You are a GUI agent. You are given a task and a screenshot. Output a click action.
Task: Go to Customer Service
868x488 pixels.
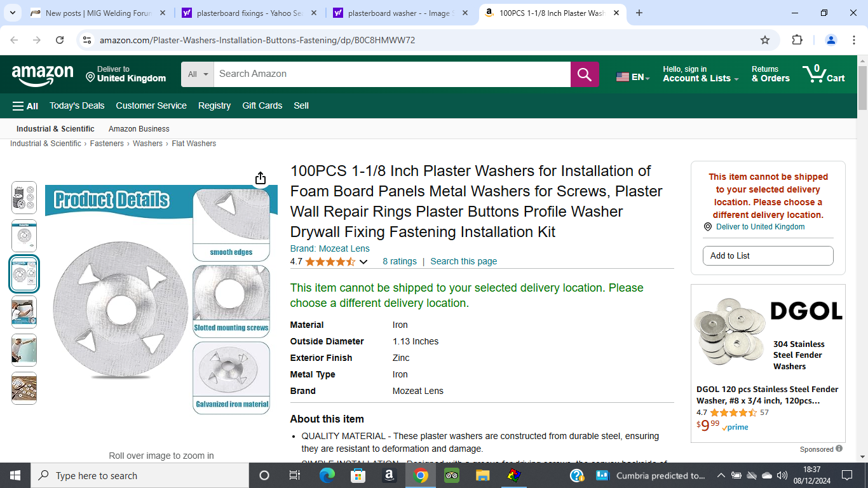pos(151,105)
